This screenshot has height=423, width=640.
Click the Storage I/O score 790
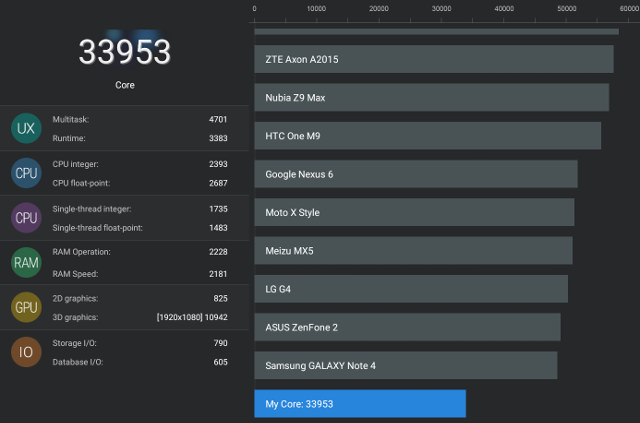tap(220, 343)
